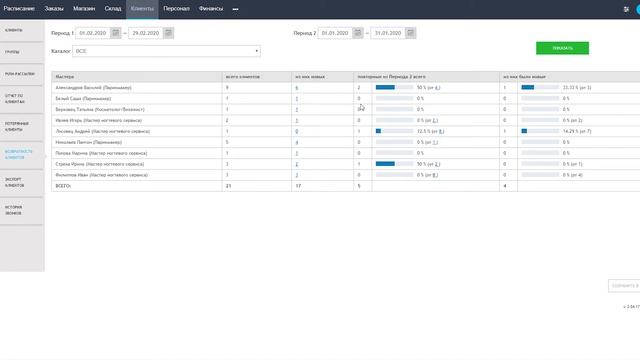
Task: Open calendar for Period 2 end date
Action: pyautogui.click(x=411, y=33)
